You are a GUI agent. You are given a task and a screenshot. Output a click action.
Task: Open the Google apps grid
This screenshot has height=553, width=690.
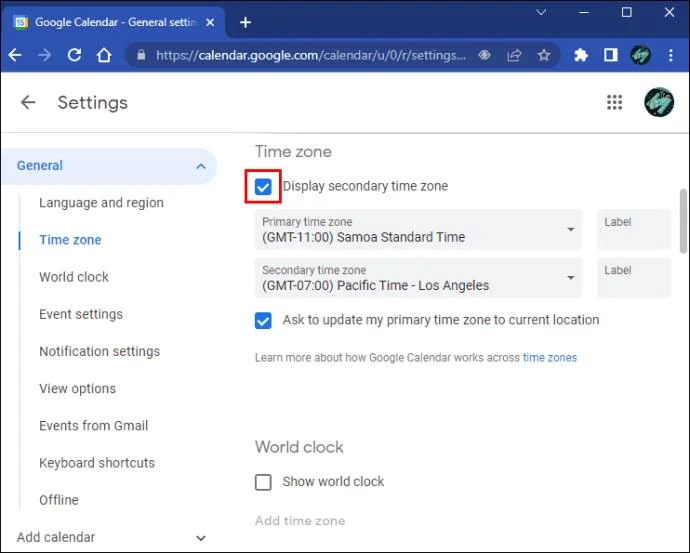click(614, 102)
